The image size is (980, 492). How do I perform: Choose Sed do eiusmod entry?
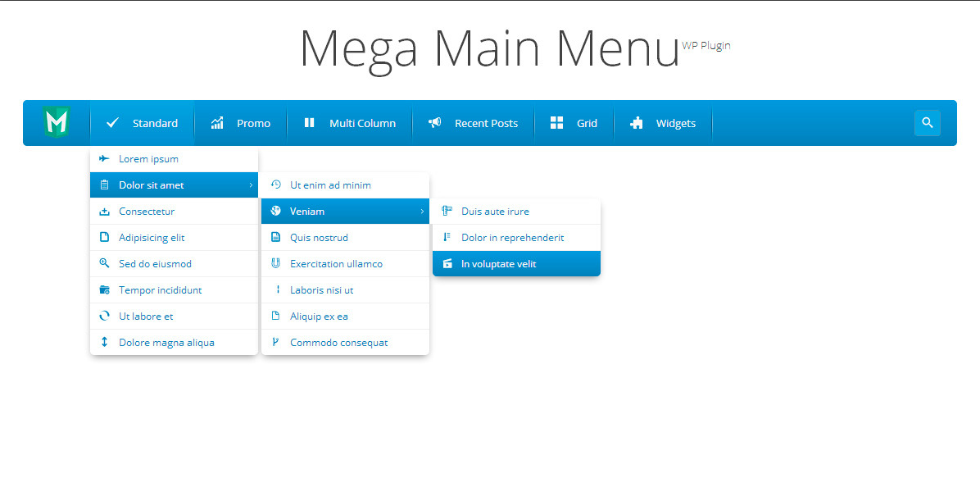(x=174, y=264)
